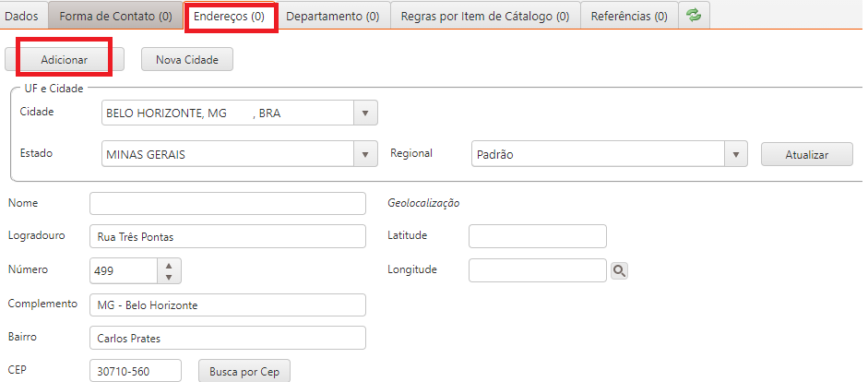The image size is (868, 382).
Task: Focus the empty Nome text field
Action: coord(228,203)
